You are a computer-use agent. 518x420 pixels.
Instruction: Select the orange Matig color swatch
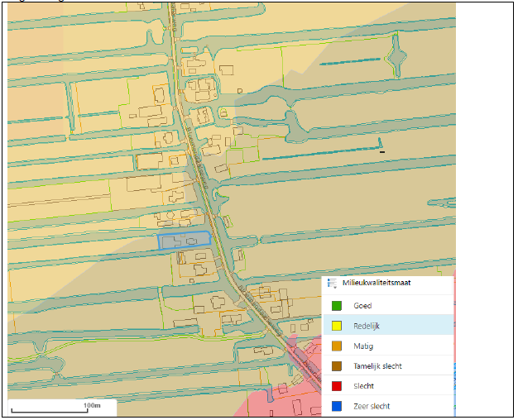point(337,346)
